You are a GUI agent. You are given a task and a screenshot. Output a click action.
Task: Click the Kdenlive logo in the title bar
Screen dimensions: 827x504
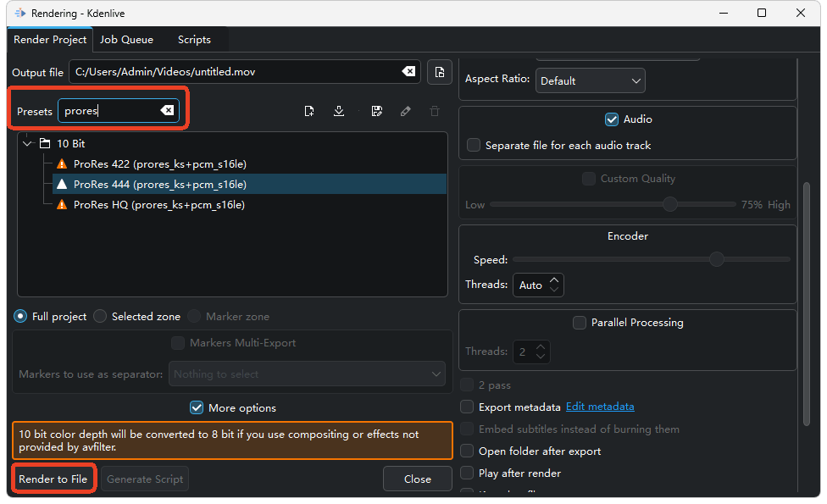20,13
